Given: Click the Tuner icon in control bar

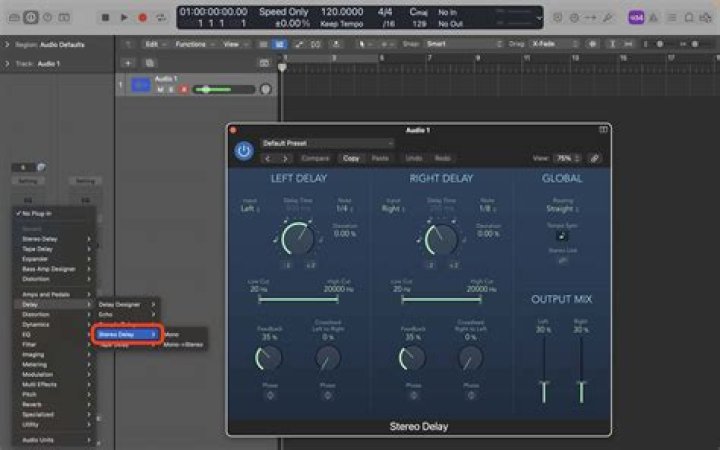Looking at the screenshot, I should 608,17.
